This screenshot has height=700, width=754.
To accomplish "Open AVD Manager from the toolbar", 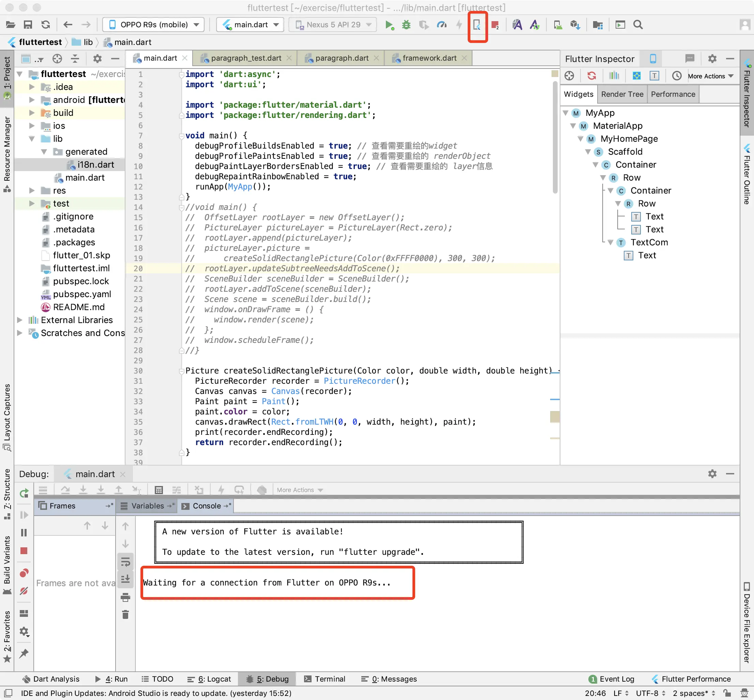I will point(558,25).
